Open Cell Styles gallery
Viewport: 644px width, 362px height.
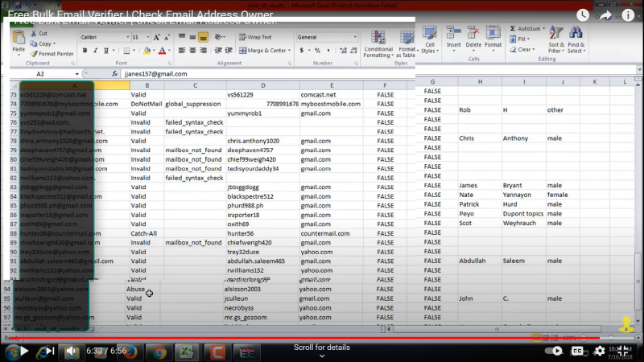point(430,39)
